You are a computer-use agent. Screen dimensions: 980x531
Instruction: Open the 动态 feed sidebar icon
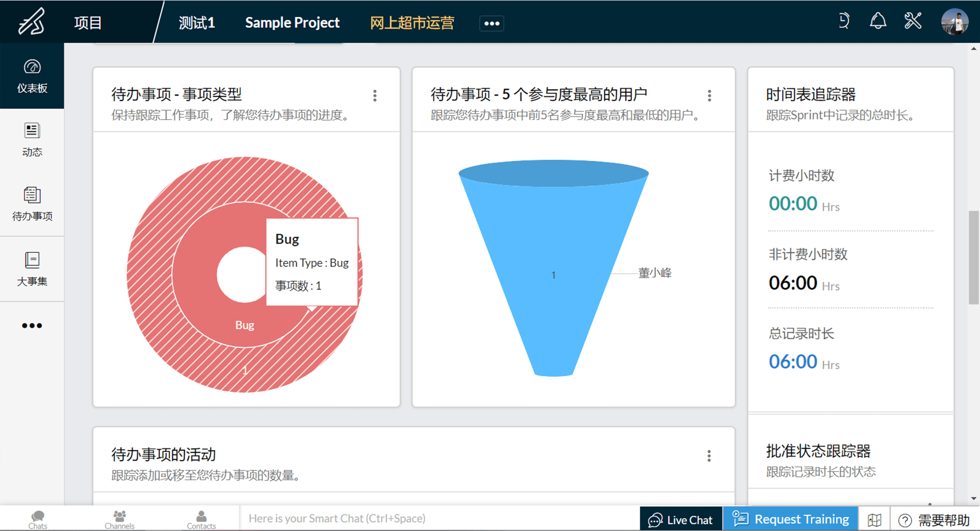tap(32, 140)
